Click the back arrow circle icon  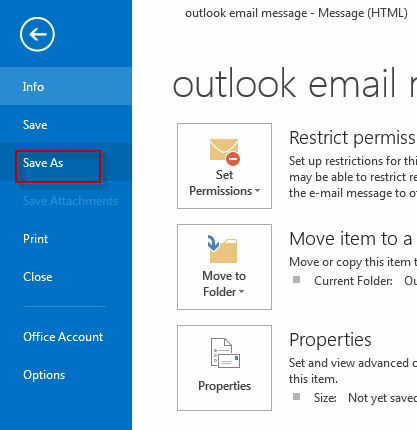pyautogui.click(x=37, y=34)
